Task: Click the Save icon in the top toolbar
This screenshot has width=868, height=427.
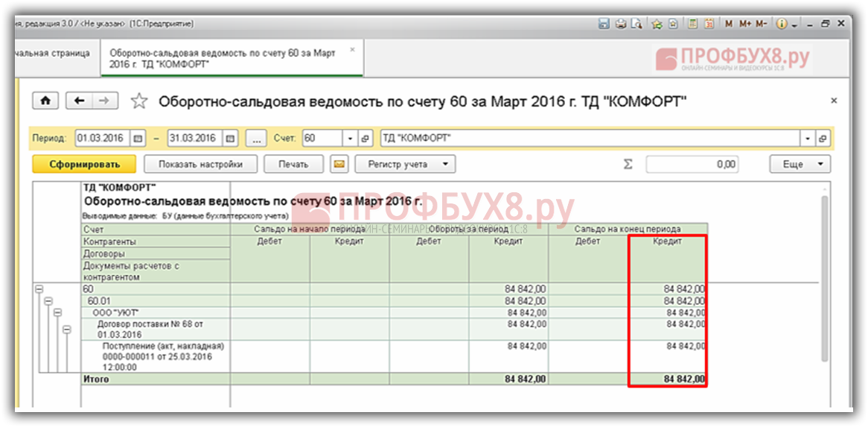Action: (604, 24)
